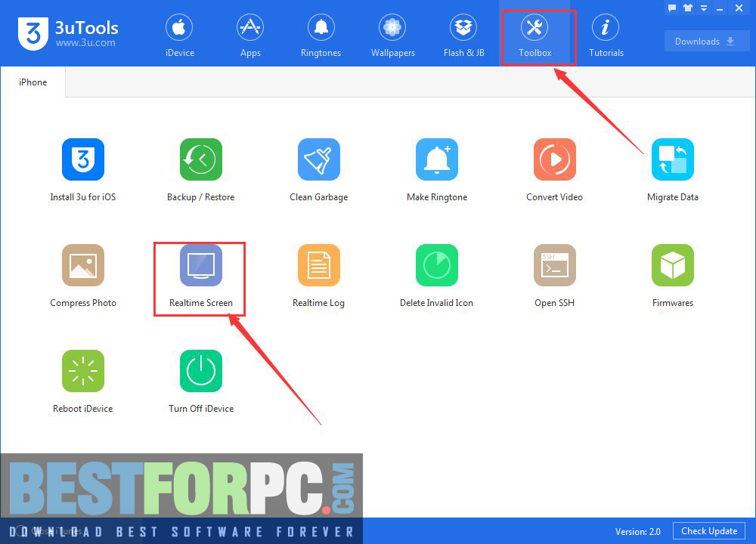Launch the Open SSH tool
The image size is (756, 544).
click(x=554, y=265)
